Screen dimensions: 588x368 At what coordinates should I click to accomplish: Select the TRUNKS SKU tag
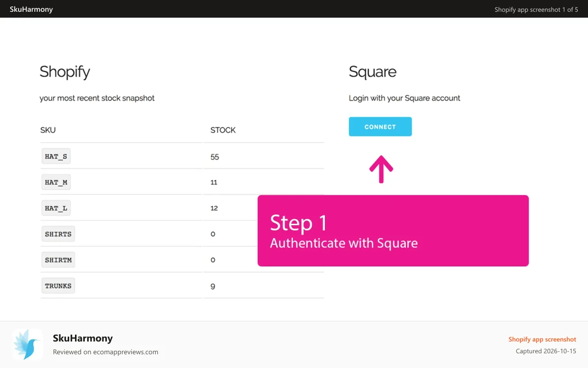pos(58,286)
